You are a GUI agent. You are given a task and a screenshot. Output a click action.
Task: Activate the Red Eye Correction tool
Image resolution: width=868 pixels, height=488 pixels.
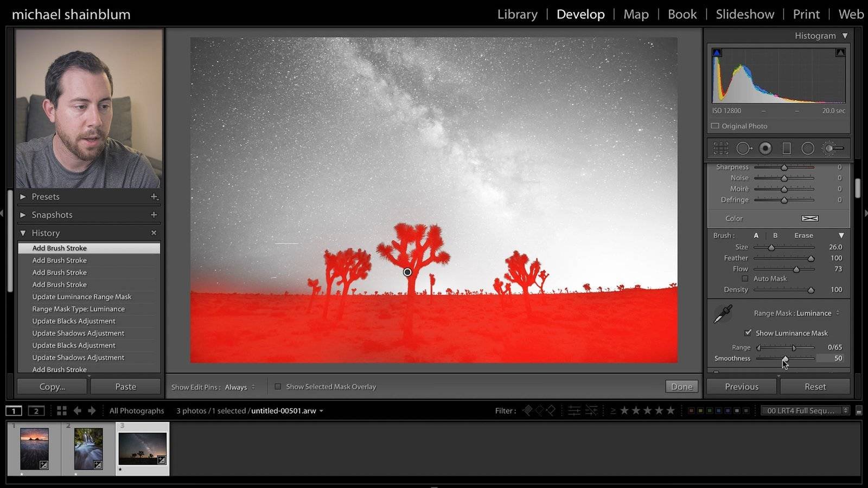pos(765,148)
